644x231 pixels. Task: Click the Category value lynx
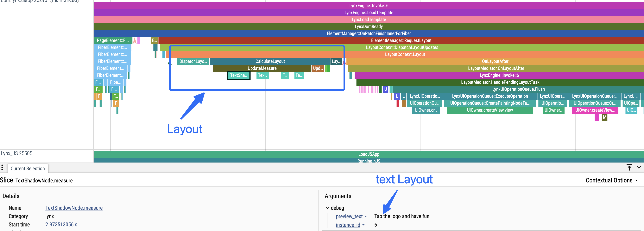tap(49, 216)
